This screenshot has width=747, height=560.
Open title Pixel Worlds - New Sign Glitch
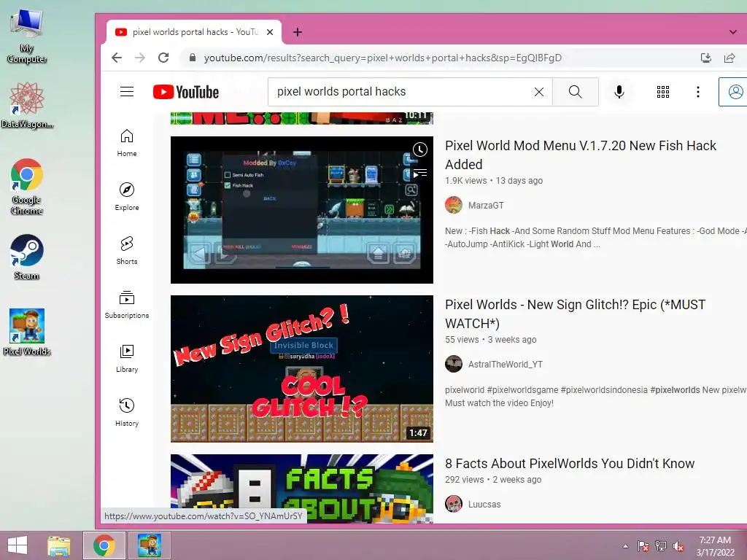[x=575, y=314]
